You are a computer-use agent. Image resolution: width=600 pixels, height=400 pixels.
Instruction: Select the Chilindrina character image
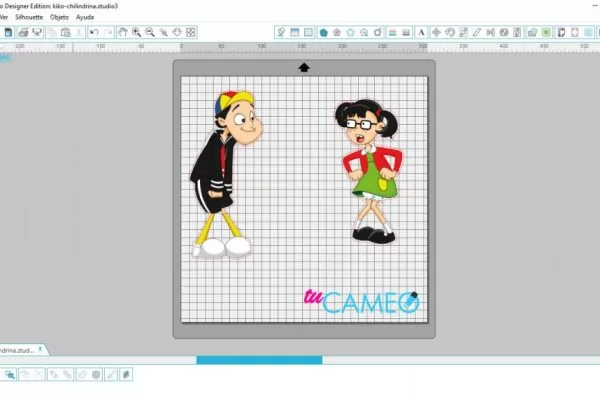pyautogui.click(x=371, y=171)
